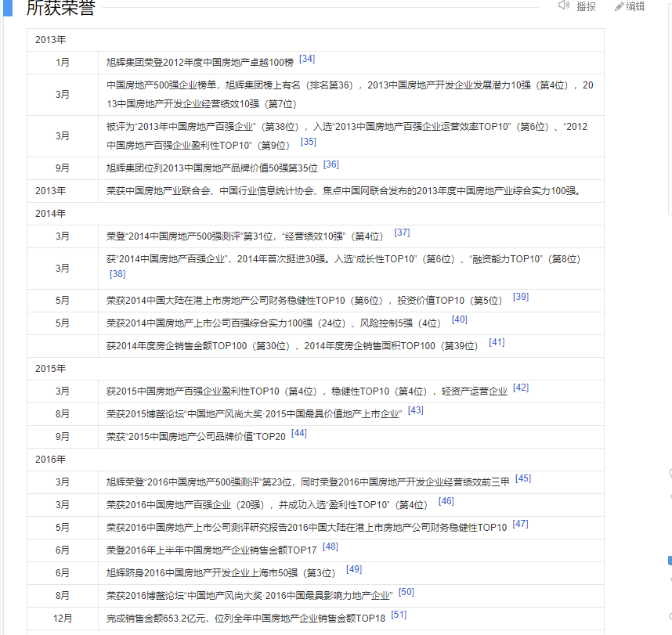Click the pencil edit icon beside 编辑
The image size is (672, 635).
coord(619,6)
